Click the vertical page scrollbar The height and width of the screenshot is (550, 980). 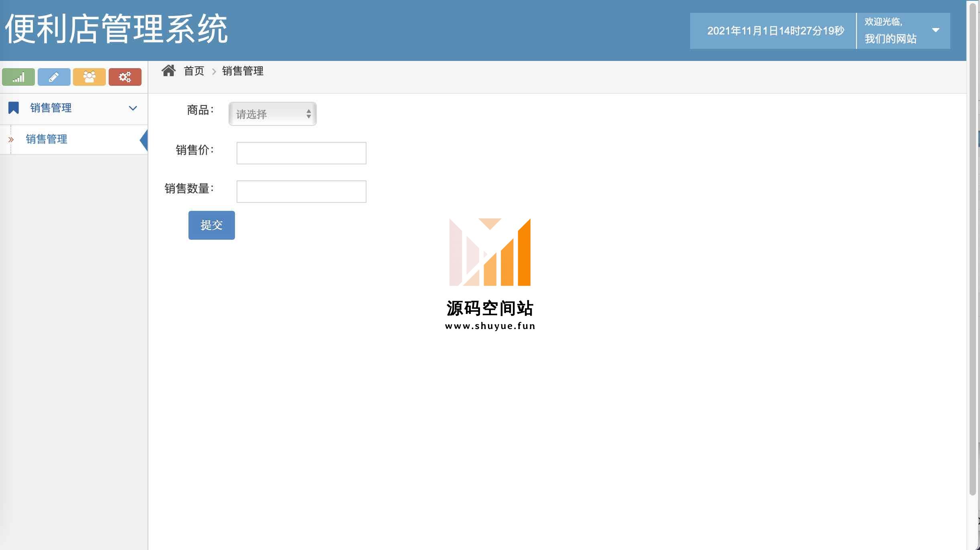coord(972,249)
